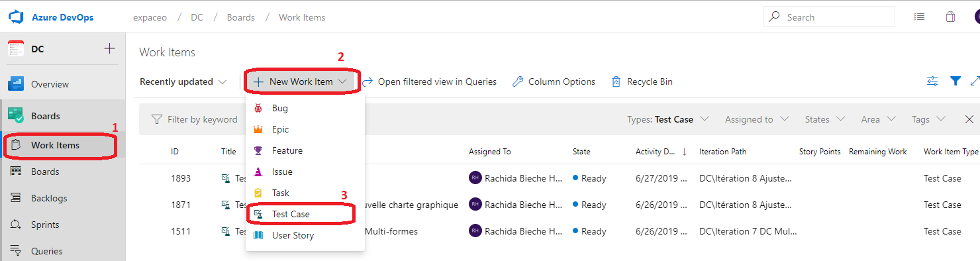The height and width of the screenshot is (261, 980).
Task: Open the marketplace shopping bag icon
Action: pyautogui.click(x=950, y=17)
